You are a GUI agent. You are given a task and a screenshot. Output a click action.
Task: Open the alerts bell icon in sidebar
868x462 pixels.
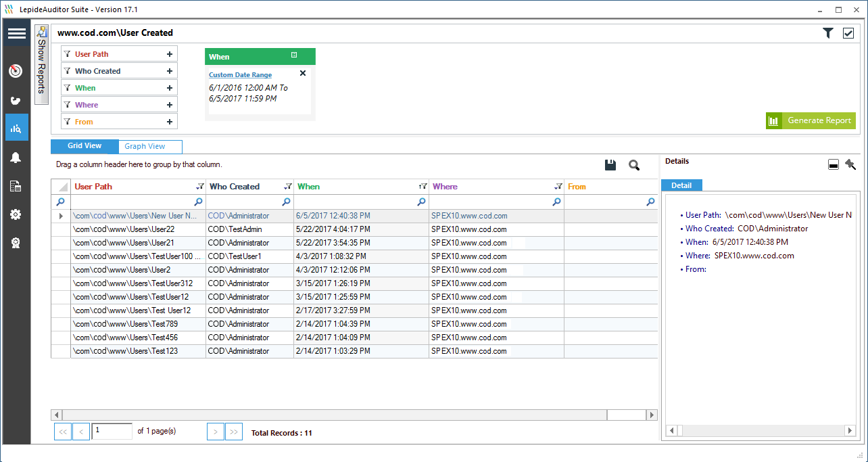pos(16,158)
